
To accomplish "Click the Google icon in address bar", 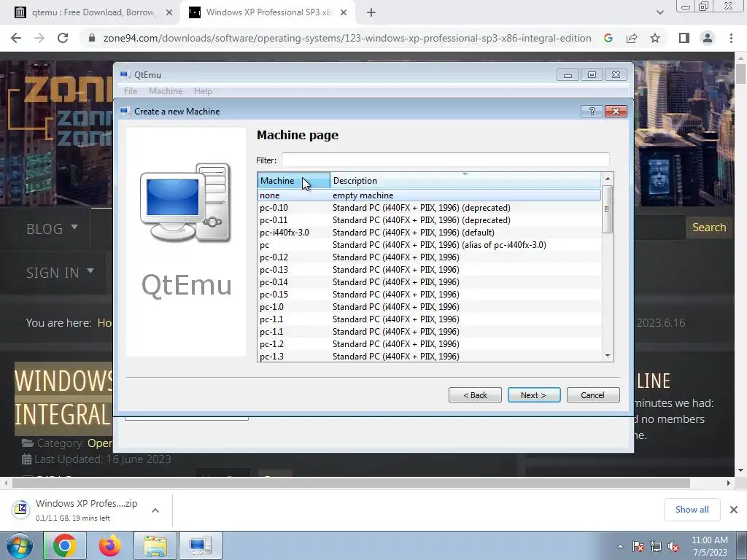I will tap(608, 38).
